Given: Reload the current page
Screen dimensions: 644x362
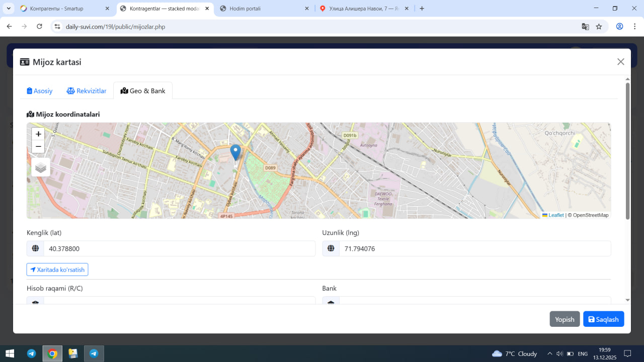Looking at the screenshot, I should coord(40,27).
